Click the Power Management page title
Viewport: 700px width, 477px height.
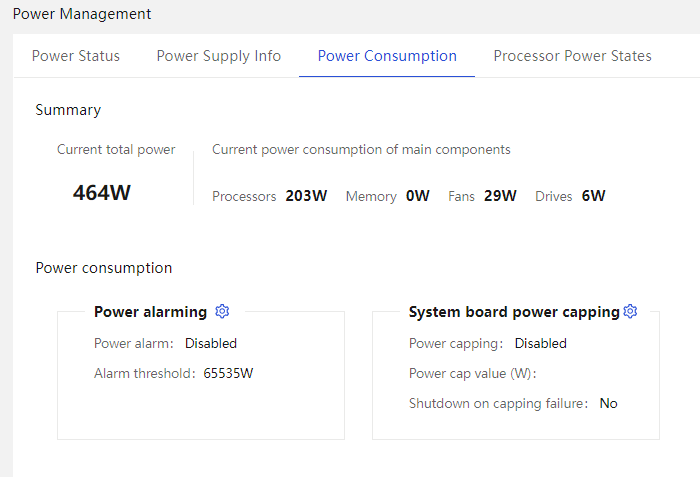82,14
